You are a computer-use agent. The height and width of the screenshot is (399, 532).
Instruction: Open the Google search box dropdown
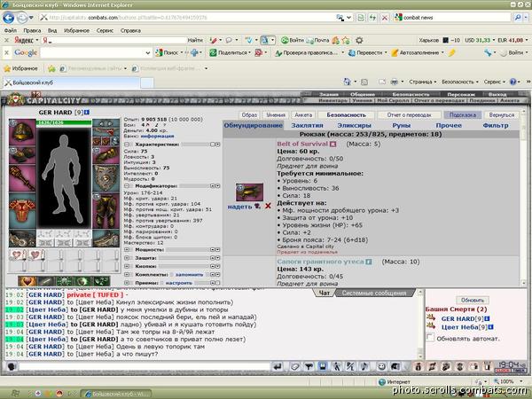pos(147,53)
